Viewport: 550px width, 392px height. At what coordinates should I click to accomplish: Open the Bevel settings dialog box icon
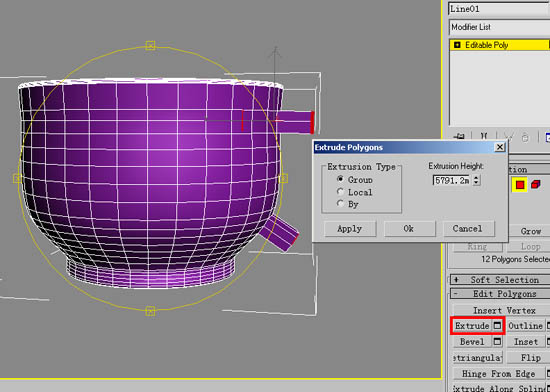497,341
